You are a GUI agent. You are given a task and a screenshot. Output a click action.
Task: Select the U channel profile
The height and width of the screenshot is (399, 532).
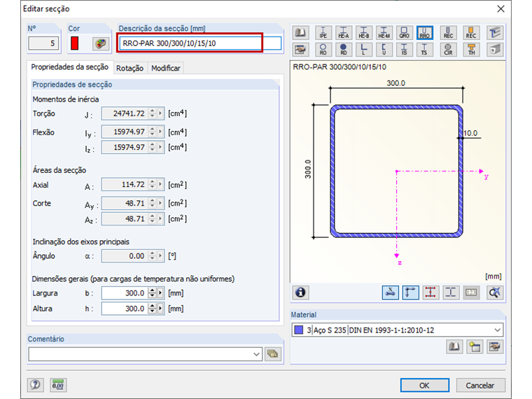tap(384, 50)
